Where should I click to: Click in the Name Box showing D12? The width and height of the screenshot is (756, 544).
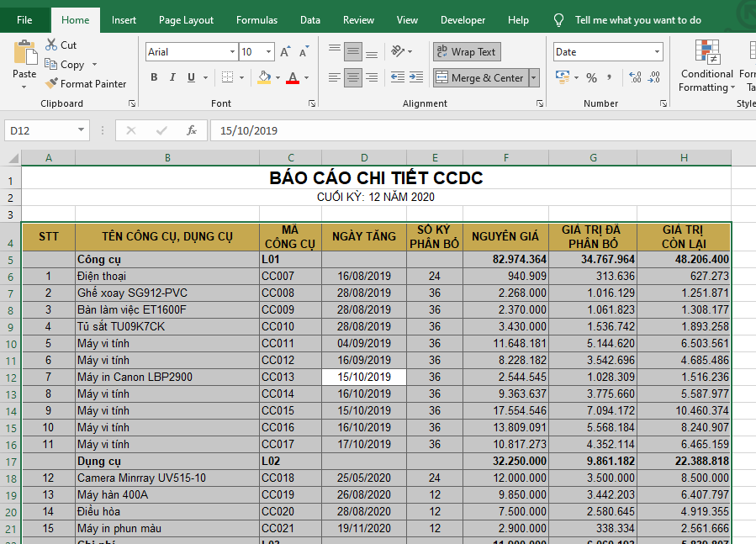pyautogui.click(x=40, y=130)
